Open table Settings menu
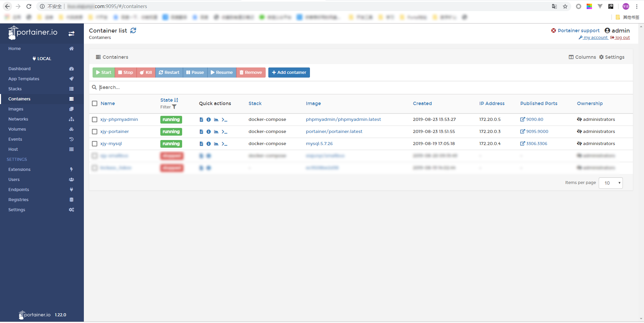644x323 pixels. click(x=612, y=57)
